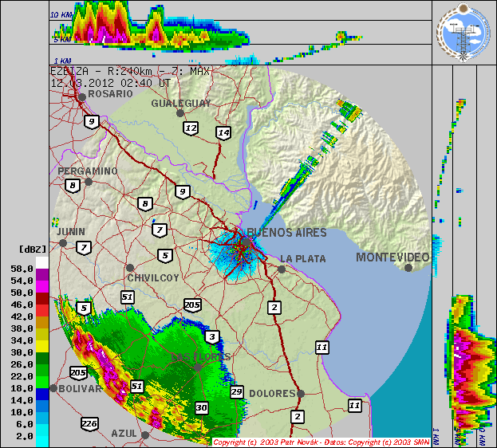Click the '10 KM' label in top cross-section
497x448 pixels.
click(x=61, y=15)
